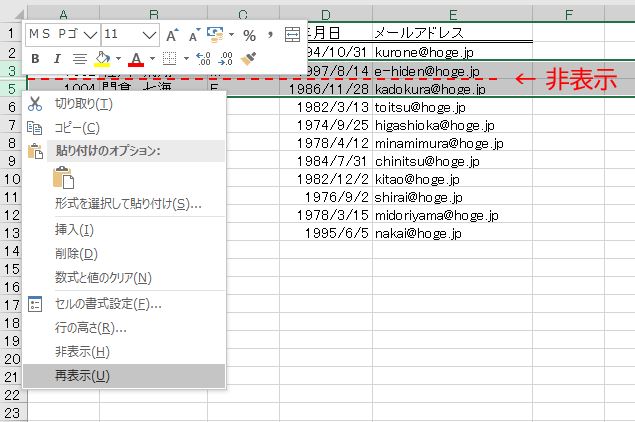Click decrease decimal places icon
This screenshot has width=635, height=422.
point(225,59)
